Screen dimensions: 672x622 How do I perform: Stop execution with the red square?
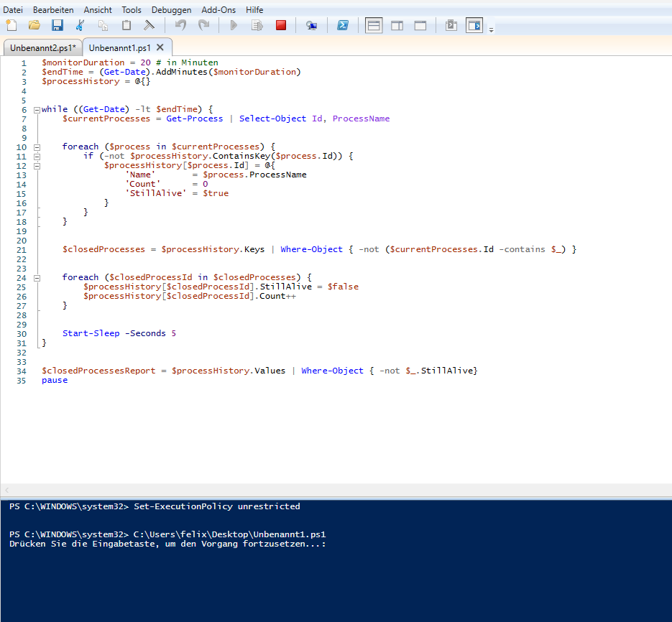coord(281,25)
